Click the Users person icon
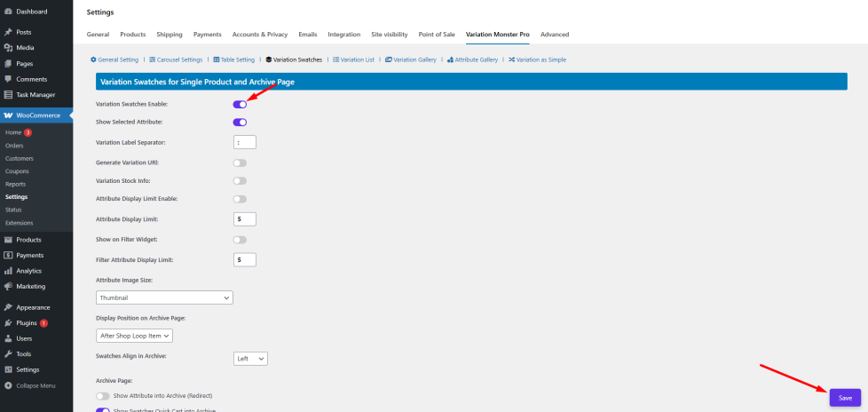Image resolution: width=868 pixels, height=412 pixels. pyautogui.click(x=8, y=338)
